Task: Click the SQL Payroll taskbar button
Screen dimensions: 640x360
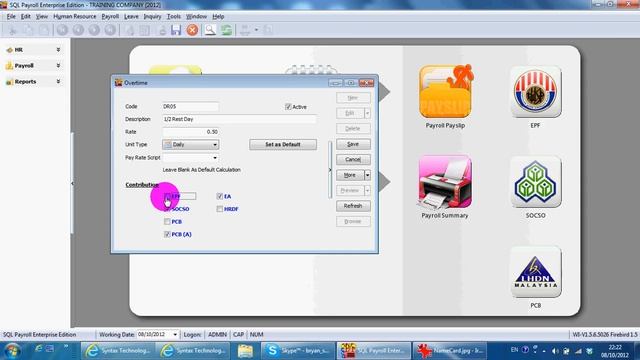Action: (x=373, y=351)
